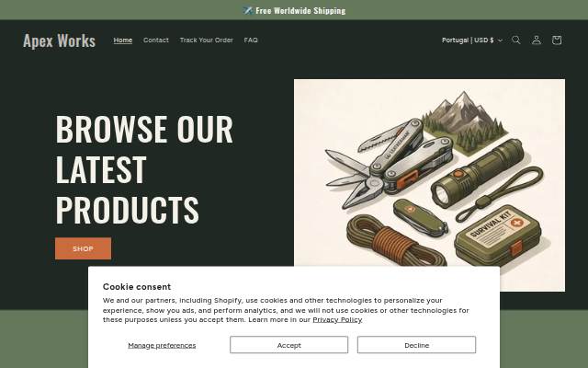Click the chevron beside USD $
The image size is (588, 368).
(500, 40)
